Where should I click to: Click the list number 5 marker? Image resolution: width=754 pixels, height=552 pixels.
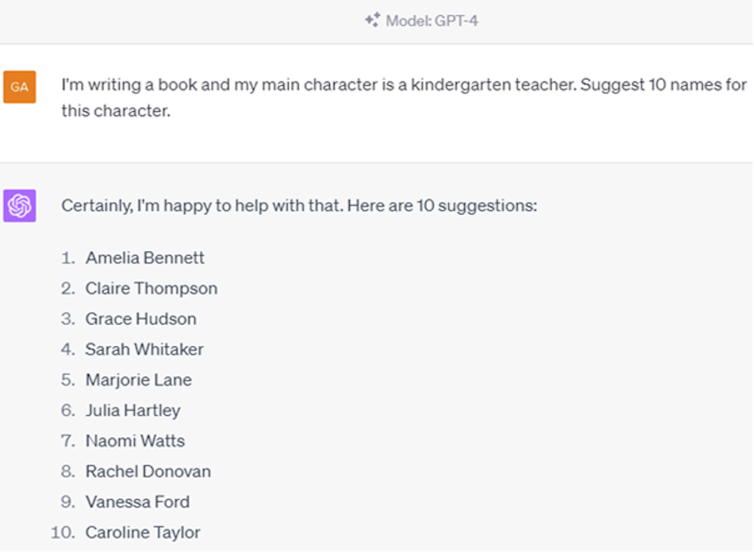point(67,380)
